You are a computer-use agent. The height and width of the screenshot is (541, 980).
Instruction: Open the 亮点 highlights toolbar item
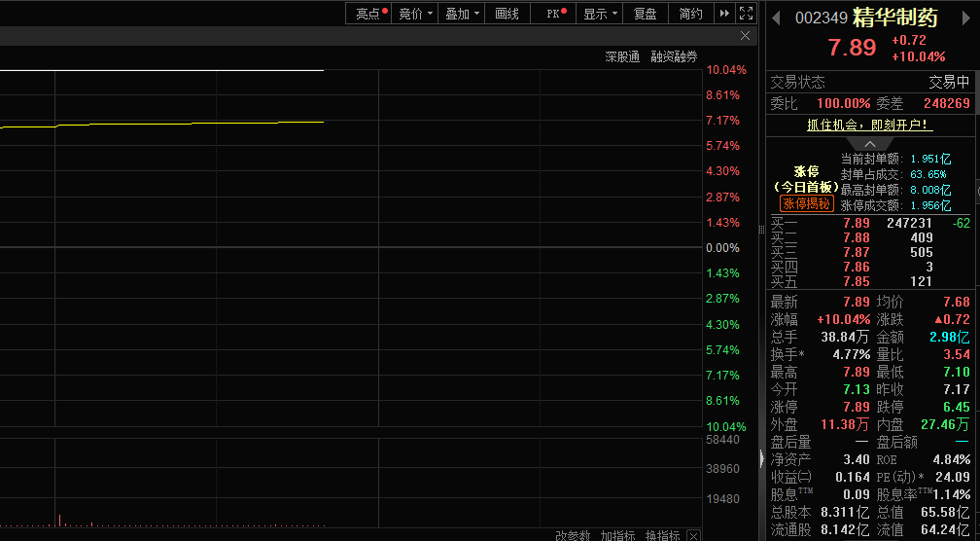coord(368,13)
